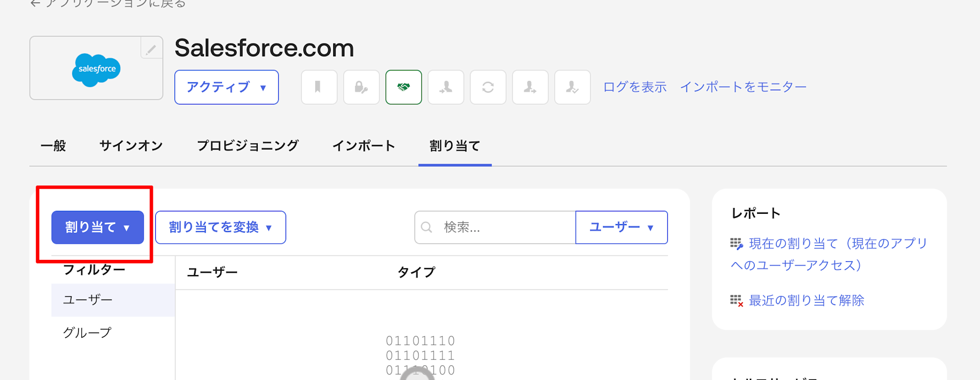Open the プロビジョニング tab
The width and height of the screenshot is (980, 380).
[247, 146]
